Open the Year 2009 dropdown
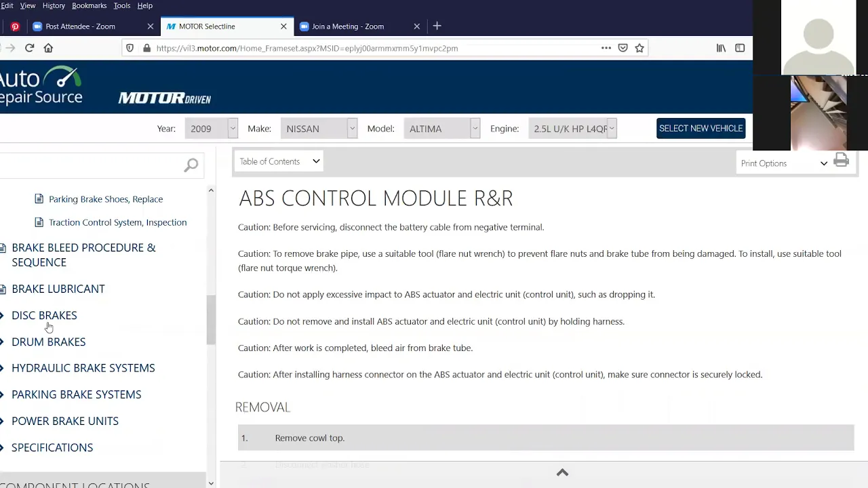The image size is (868, 488). (211, 129)
